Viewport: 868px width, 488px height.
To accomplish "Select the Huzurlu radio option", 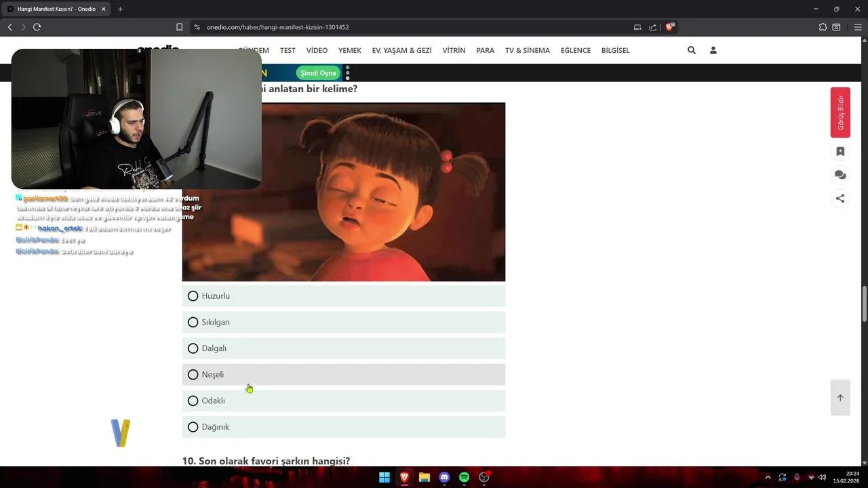I will click(x=343, y=296).
